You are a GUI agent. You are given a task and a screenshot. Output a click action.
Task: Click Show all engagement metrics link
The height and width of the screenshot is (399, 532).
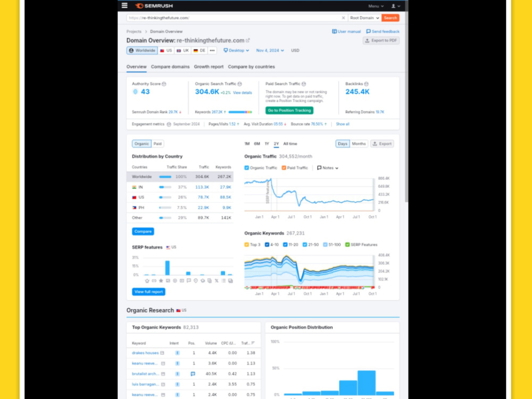tap(342, 124)
